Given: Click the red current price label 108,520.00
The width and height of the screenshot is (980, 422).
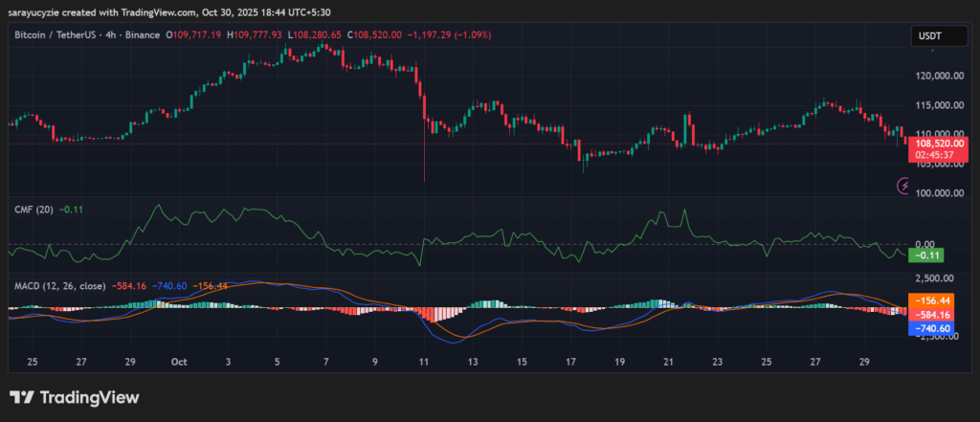Looking at the screenshot, I should [x=938, y=143].
